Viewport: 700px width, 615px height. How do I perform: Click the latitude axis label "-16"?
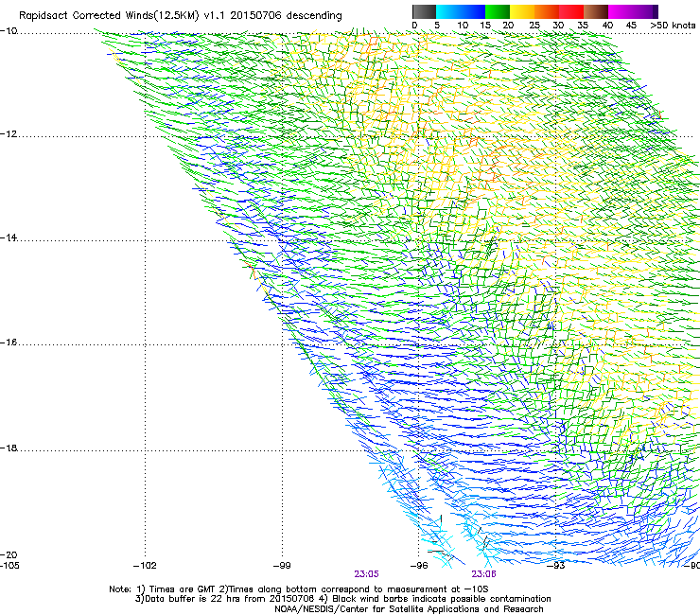[x=9, y=343]
